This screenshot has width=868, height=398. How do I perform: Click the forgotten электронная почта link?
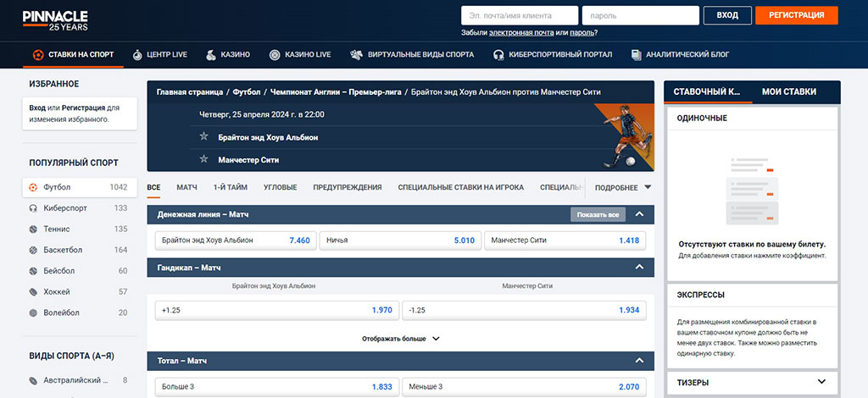(x=521, y=33)
